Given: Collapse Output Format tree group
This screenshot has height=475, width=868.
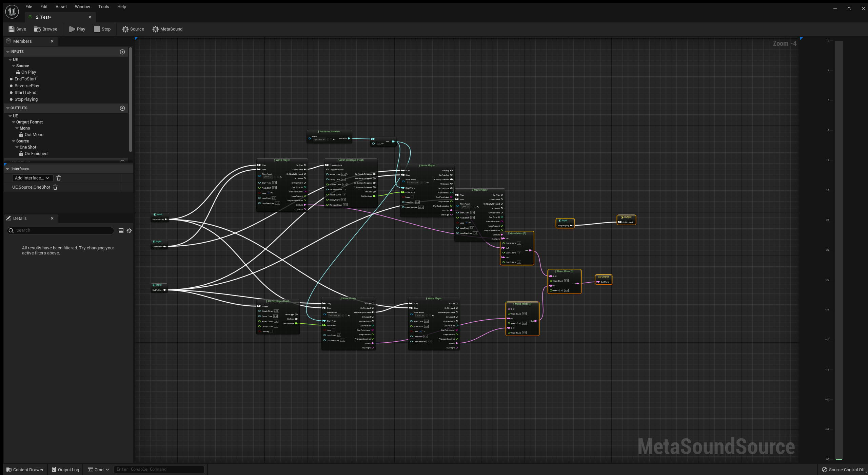Looking at the screenshot, I should pos(14,122).
